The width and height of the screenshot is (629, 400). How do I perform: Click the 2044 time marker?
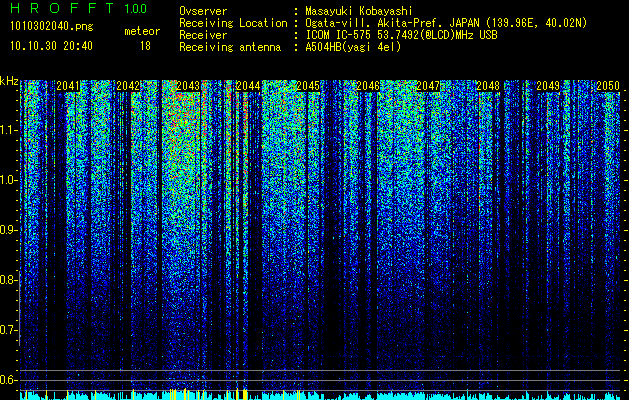click(x=248, y=86)
